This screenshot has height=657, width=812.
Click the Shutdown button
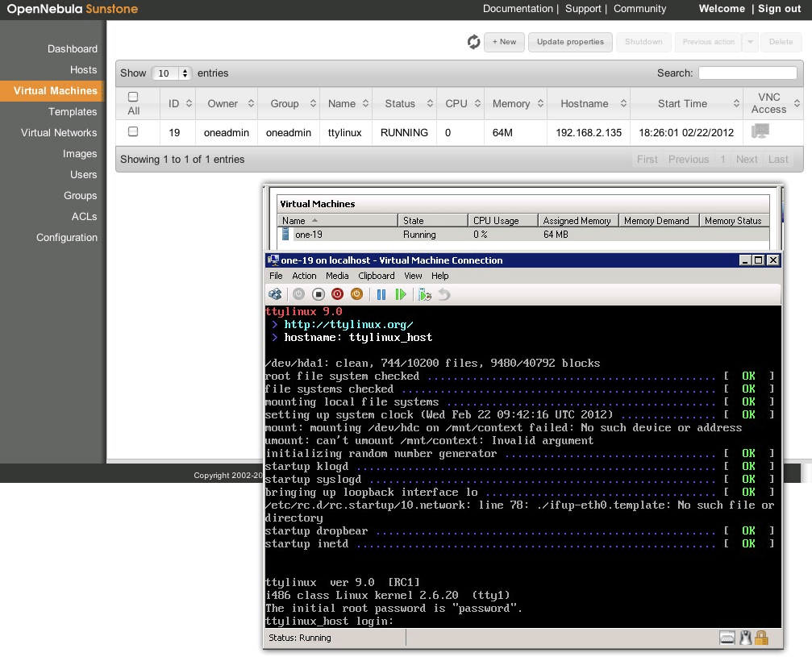pos(643,42)
